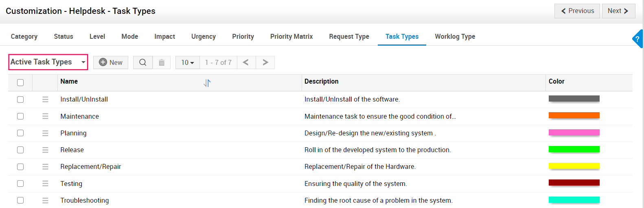Screen dimensions: 644x208
Task: Go to previous page of task types
Action: [x=246, y=62]
